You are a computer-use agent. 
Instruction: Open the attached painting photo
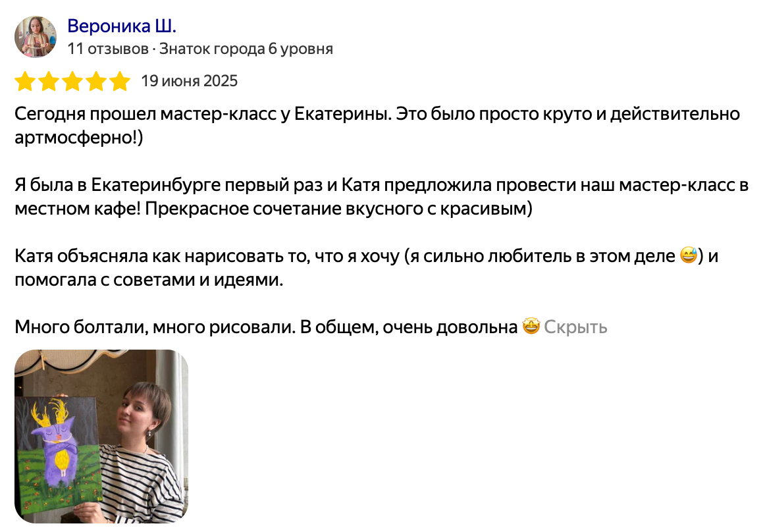(x=103, y=442)
